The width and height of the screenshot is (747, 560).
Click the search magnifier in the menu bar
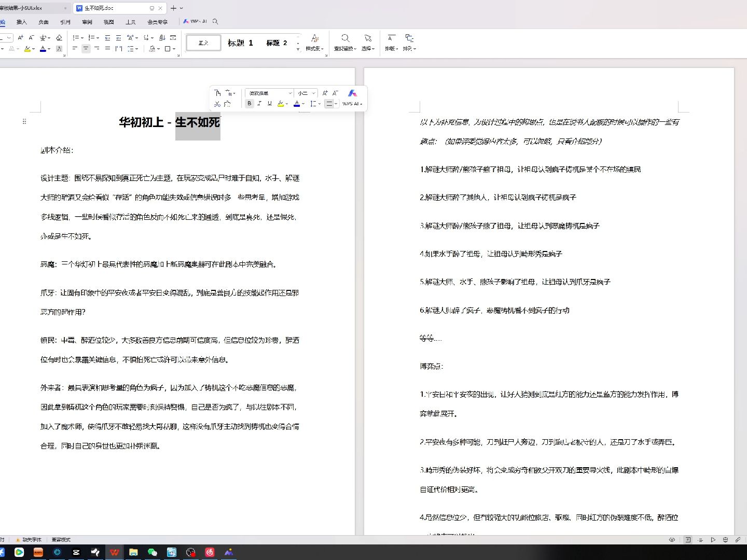(x=215, y=22)
